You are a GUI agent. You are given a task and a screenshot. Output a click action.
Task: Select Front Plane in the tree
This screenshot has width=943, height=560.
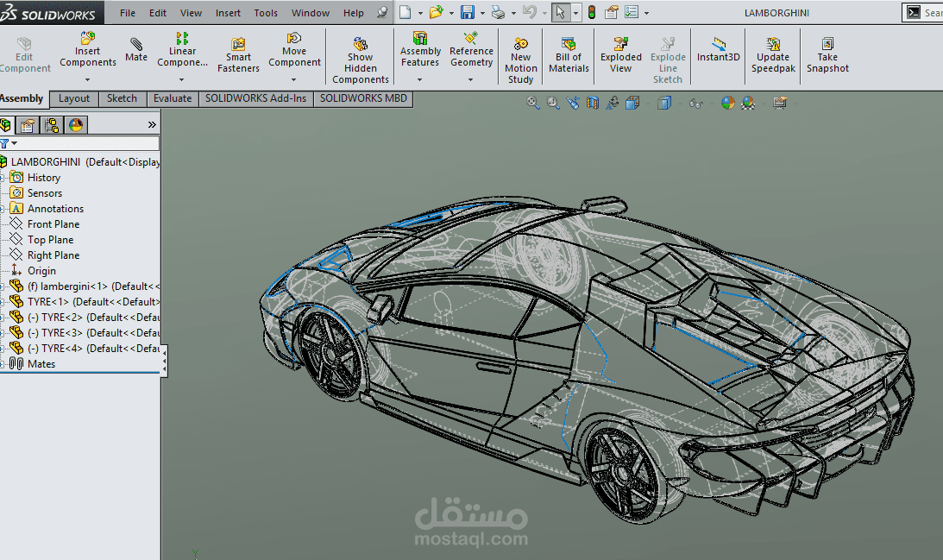53,224
